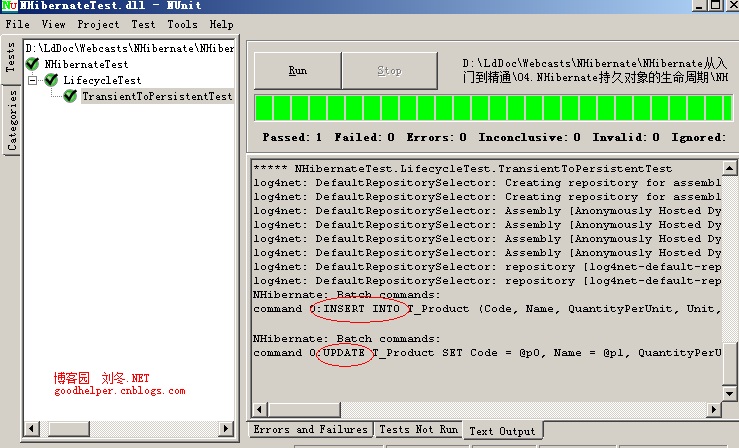Click the green test progress bar
This screenshot has height=448, width=739.
(493, 108)
